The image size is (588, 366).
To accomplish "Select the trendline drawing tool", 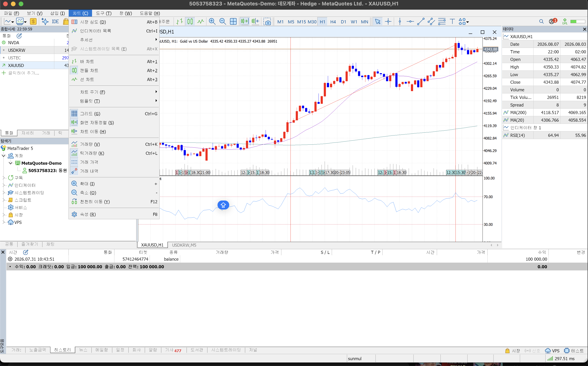I will tap(421, 22).
